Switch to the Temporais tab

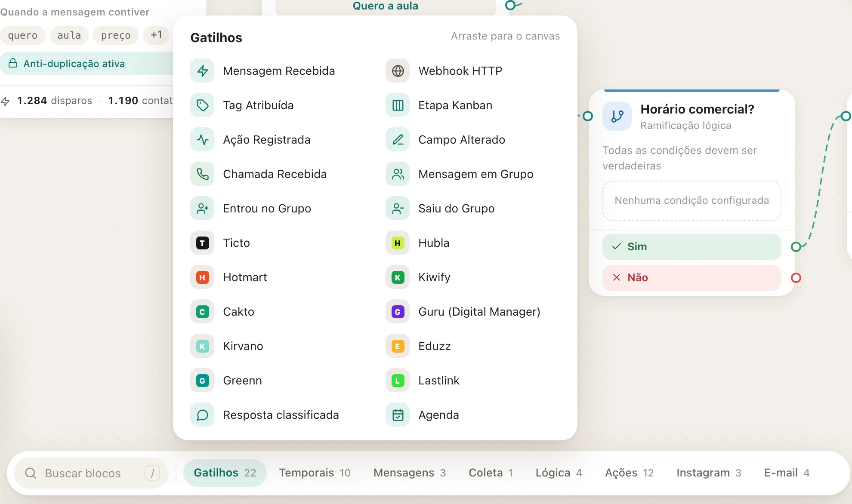tap(315, 473)
